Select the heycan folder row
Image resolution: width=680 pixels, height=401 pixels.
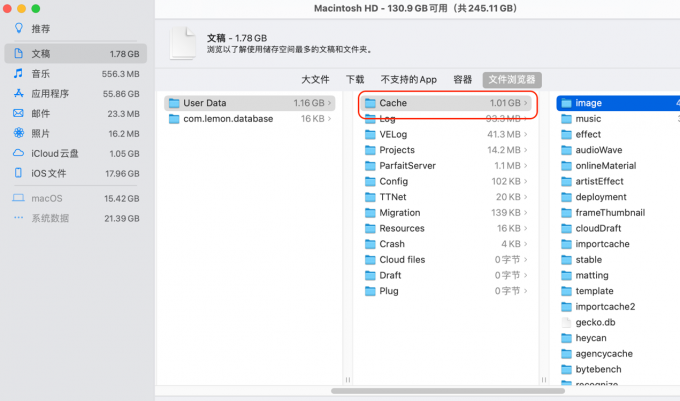(618, 338)
